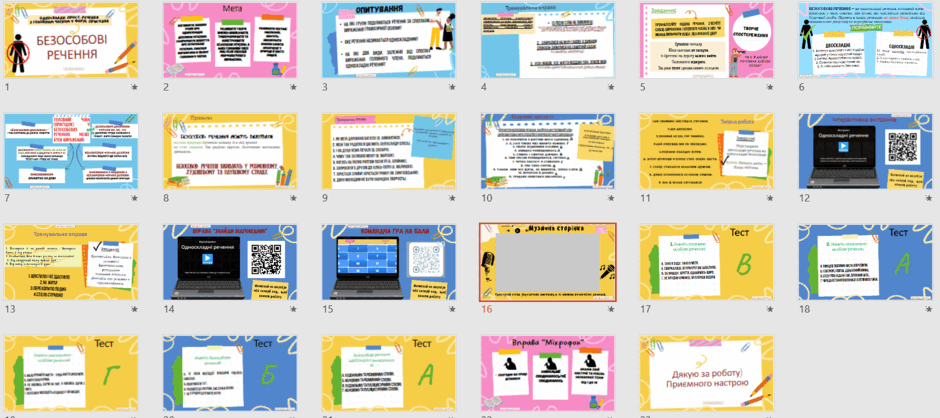Play slide 10 transition using its star icon
940x418 pixels.
(x=611, y=198)
